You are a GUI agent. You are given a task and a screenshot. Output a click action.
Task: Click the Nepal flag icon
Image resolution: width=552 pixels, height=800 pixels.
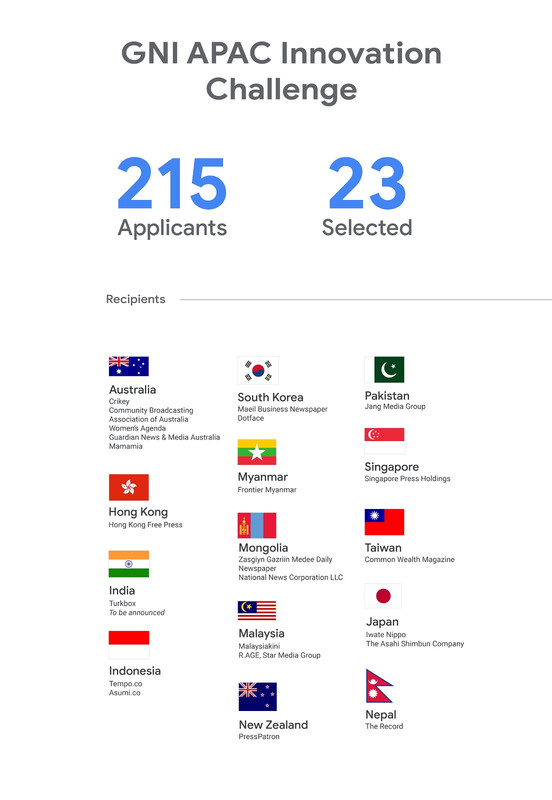pyautogui.click(x=379, y=686)
